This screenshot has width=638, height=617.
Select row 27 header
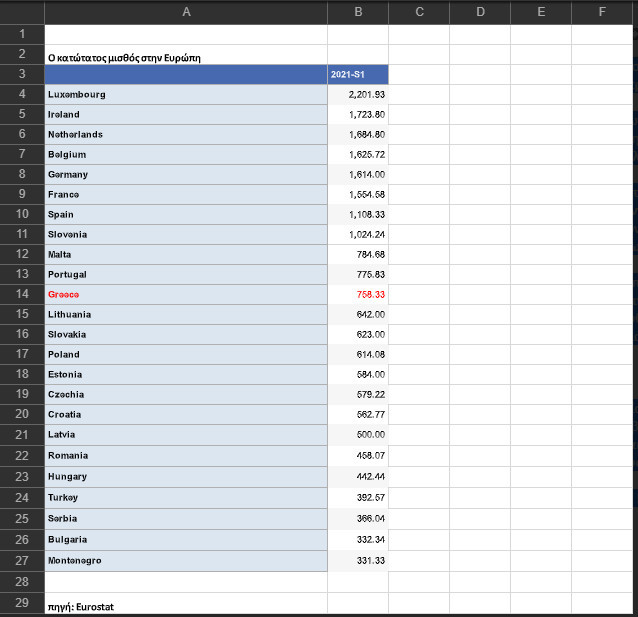coord(22,561)
